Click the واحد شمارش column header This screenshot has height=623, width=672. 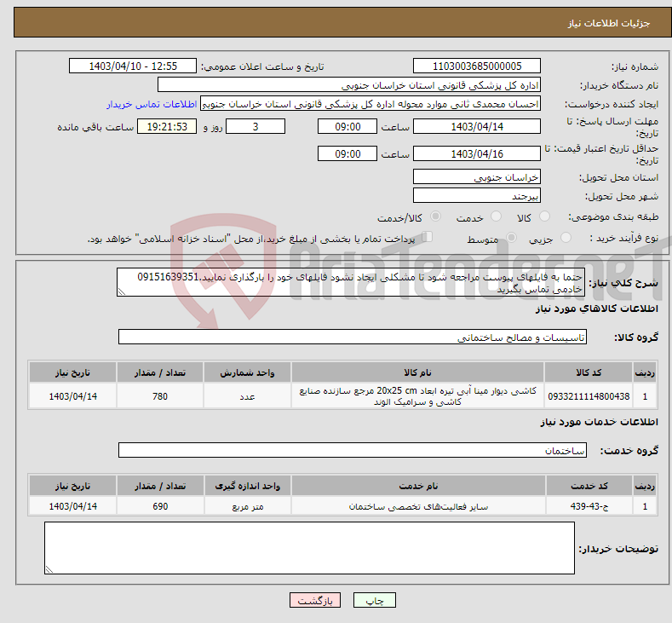tap(247, 372)
